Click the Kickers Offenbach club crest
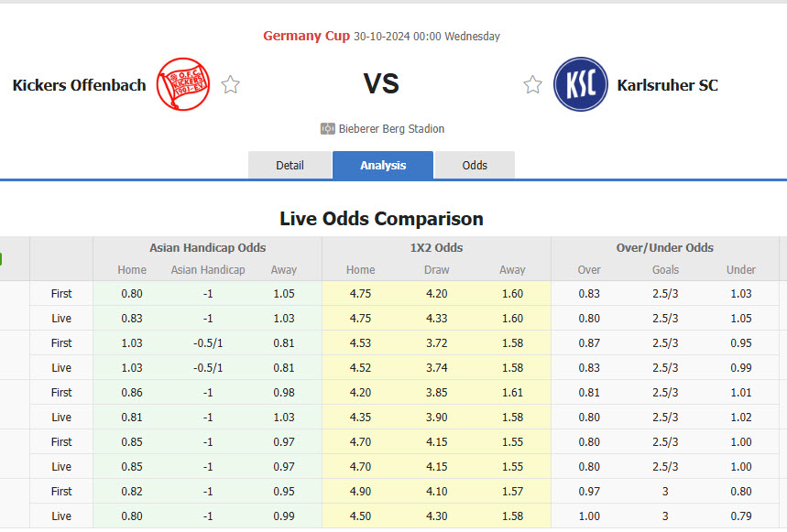Screen dimensions: 787x532 point(182,83)
